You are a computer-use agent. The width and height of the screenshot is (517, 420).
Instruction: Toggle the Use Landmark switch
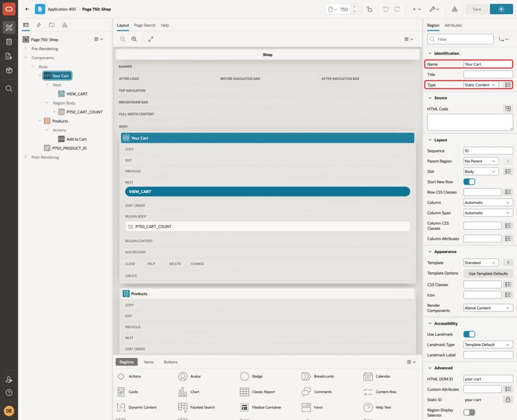pyautogui.click(x=469, y=334)
